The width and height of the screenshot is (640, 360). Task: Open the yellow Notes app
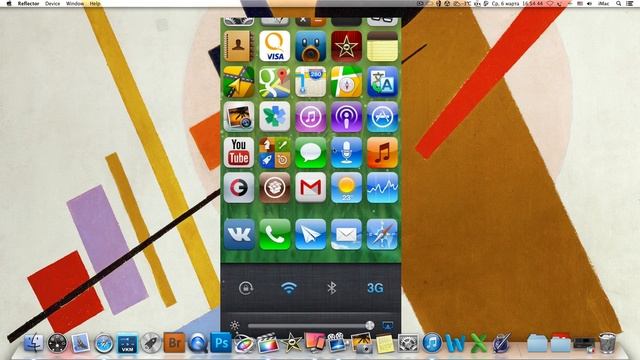point(382,46)
